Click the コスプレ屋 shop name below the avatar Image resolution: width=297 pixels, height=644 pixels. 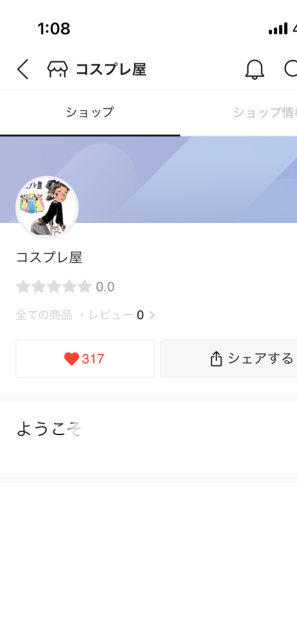tap(49, 257)
